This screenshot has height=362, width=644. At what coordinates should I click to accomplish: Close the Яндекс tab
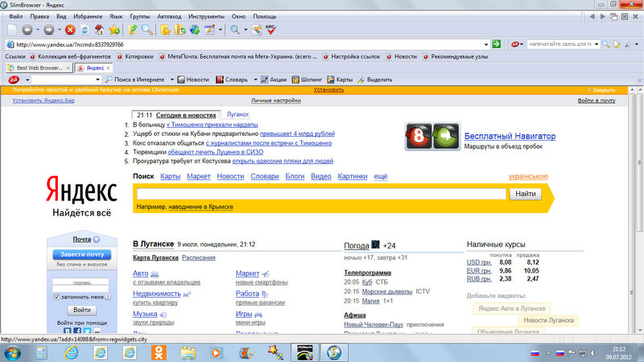[109, 68]
